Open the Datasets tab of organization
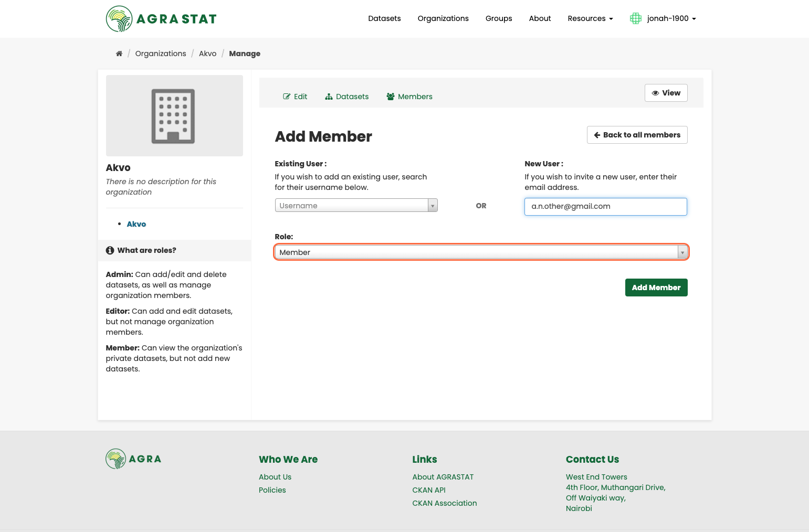 tap(347, 97)
